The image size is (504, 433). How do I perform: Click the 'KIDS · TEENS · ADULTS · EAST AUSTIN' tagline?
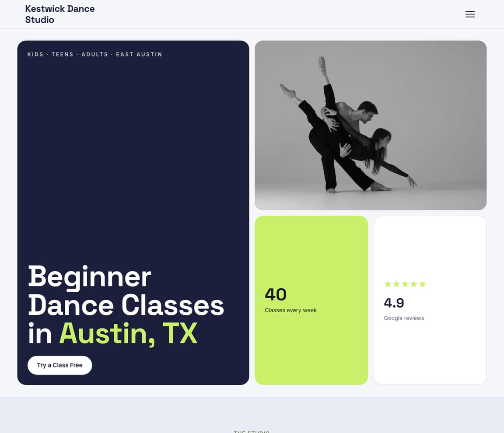click(95, 55)
